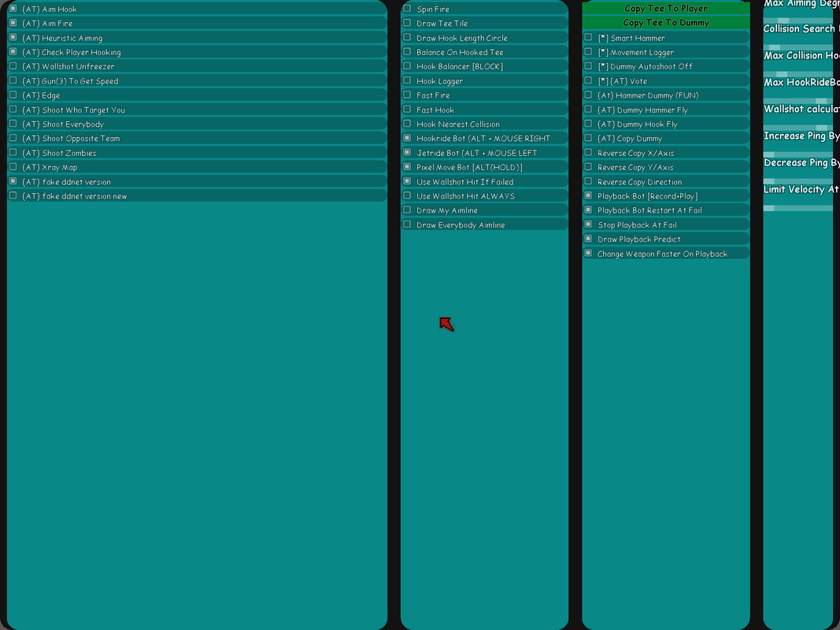Enable (AT) Shoot Opposite Team

pyautogui.click(x=13, y=138)
